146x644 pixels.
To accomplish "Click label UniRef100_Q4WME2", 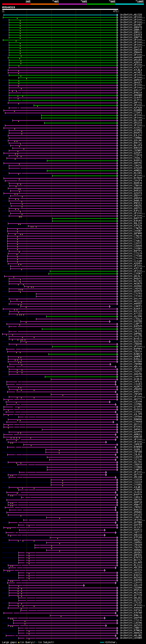I will (x=131, y=357).
